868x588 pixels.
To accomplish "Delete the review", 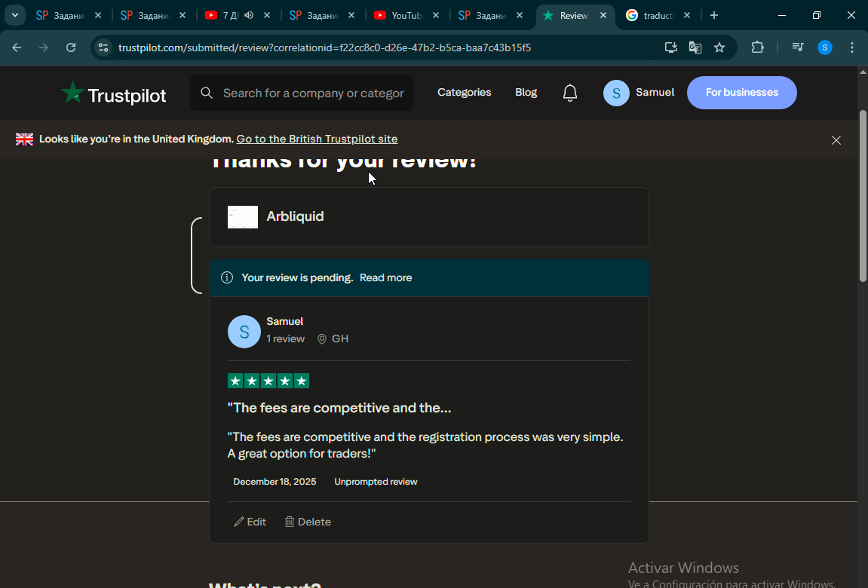I will 308,522.
